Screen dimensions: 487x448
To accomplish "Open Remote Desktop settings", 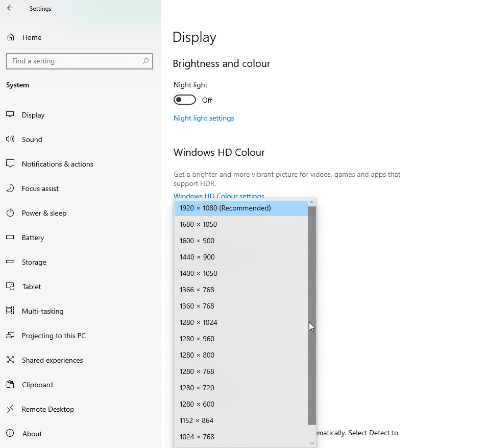I will pos(80,410).
